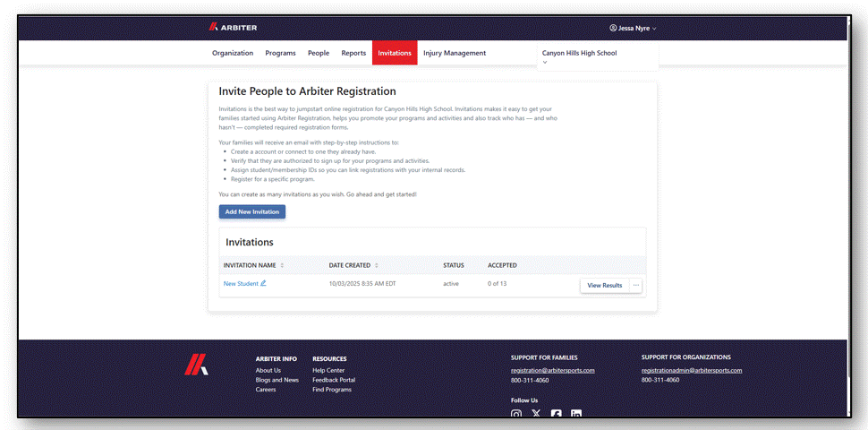Image resolution: width=868 pixels, height=430 pixels.
Task: Select the Invitations tab
Action: pyautogui.click(x=395, y=53)
